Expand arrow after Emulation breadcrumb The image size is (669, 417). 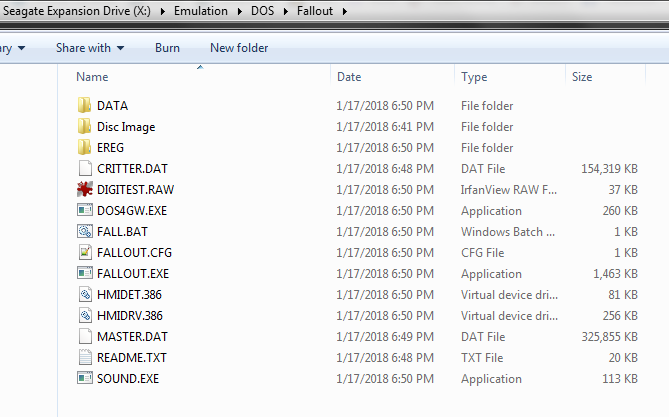pos(239,11)
